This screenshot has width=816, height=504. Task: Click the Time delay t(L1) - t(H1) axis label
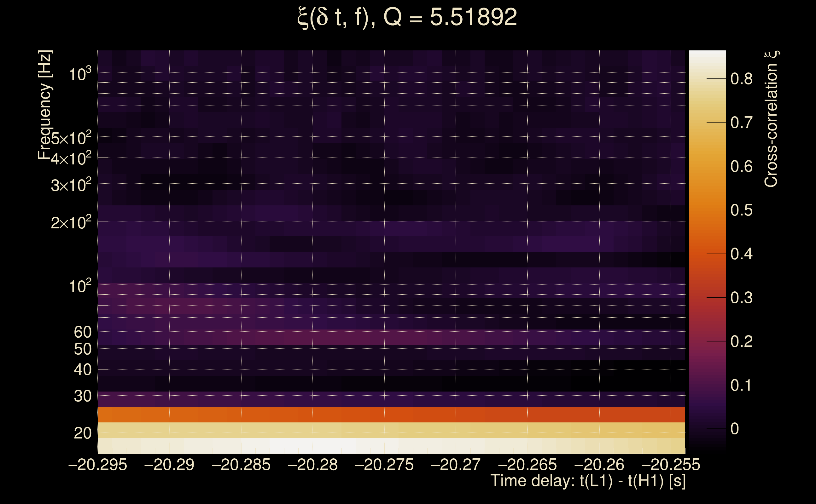pyautogui.click(x=588, y=481)
